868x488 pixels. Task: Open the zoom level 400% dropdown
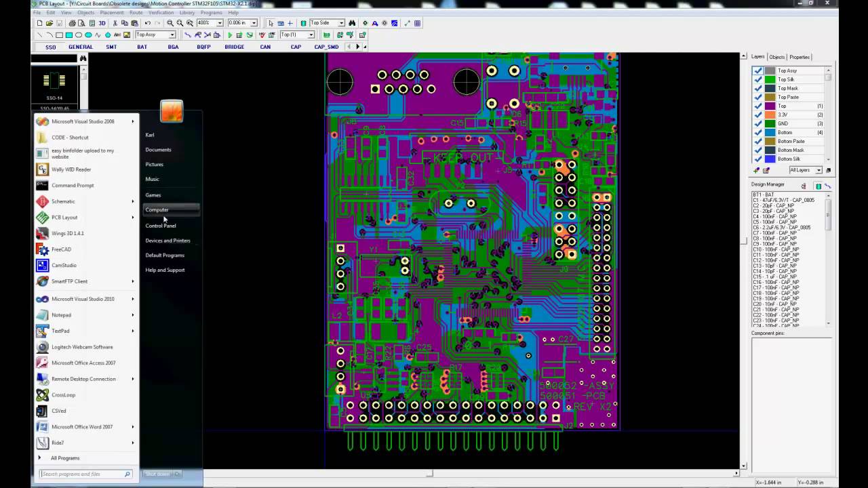click(220, 23)
